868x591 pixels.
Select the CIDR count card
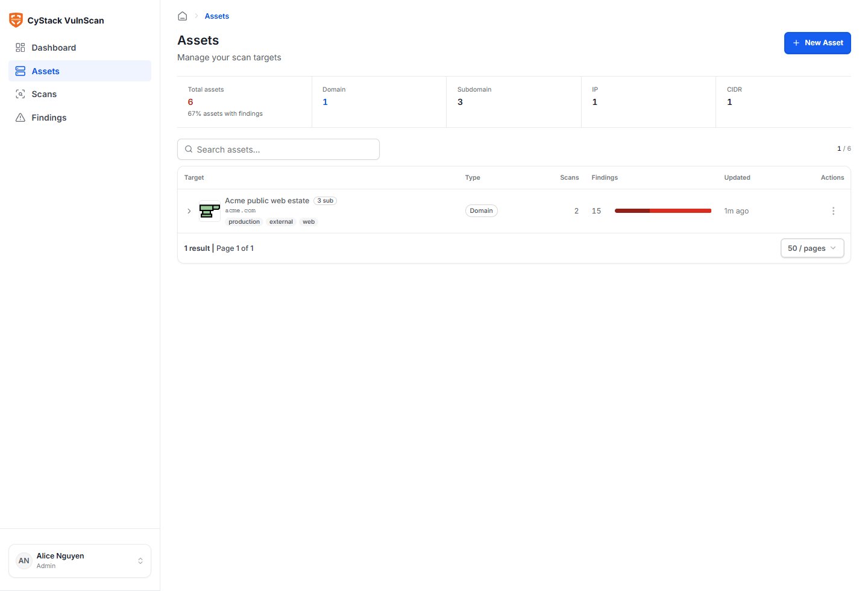(784, 102)
